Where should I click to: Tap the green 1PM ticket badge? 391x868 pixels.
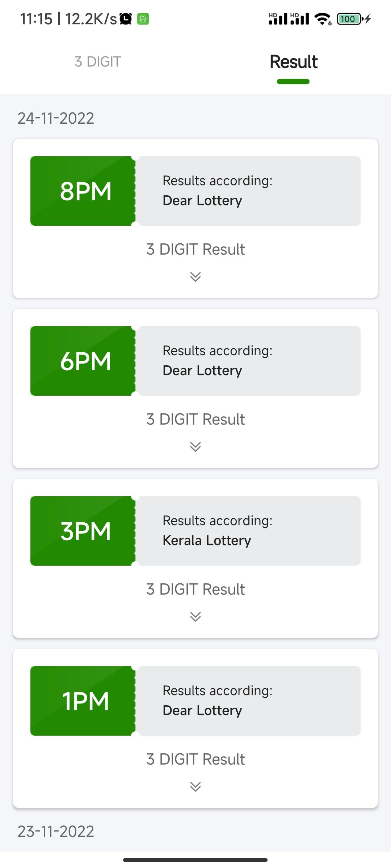tap(83, 701)
